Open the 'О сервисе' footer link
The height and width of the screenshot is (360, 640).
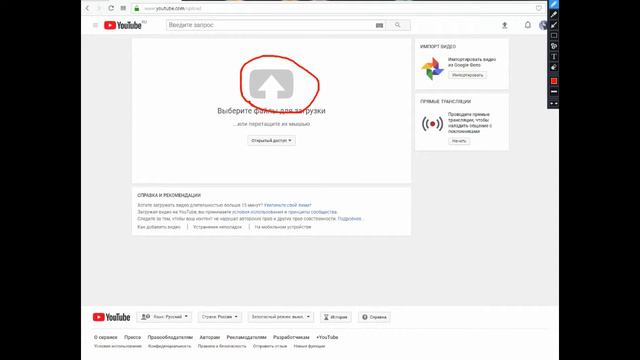click(105, 338)
